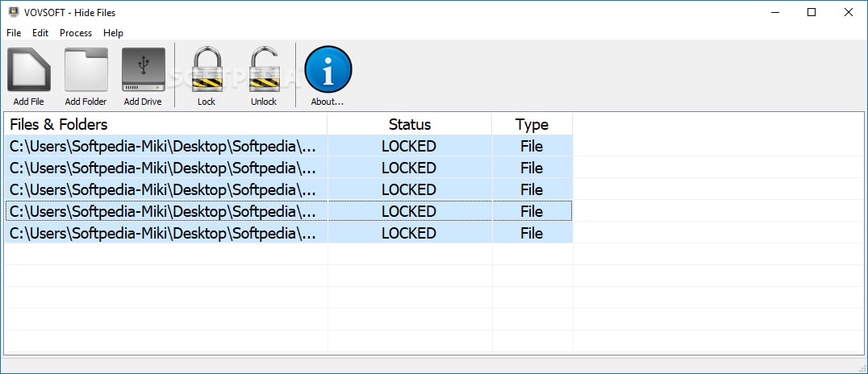Screen dimensions: 868x374
Task: Click the Type column header
Action: pos(532,124)
